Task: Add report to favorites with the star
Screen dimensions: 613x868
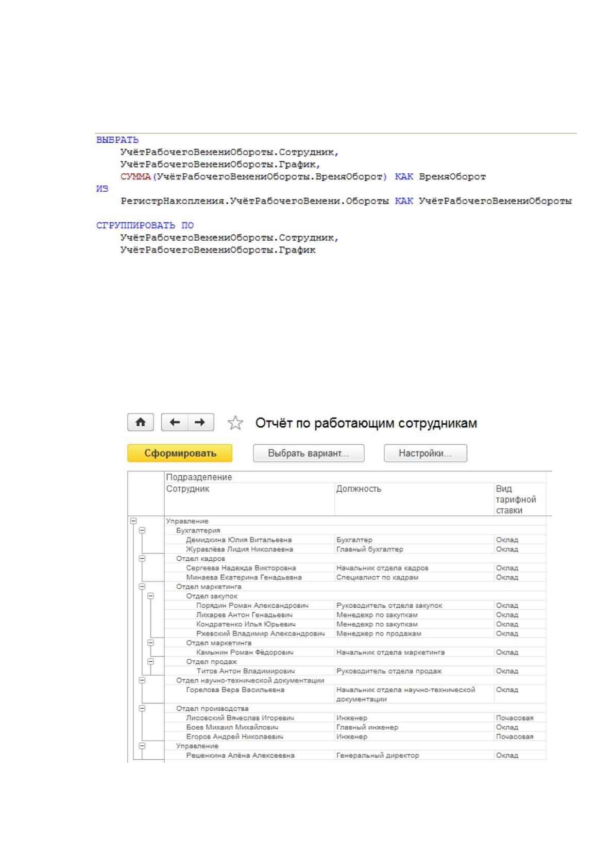Action: pyautogui.click(x=235, y=423)
